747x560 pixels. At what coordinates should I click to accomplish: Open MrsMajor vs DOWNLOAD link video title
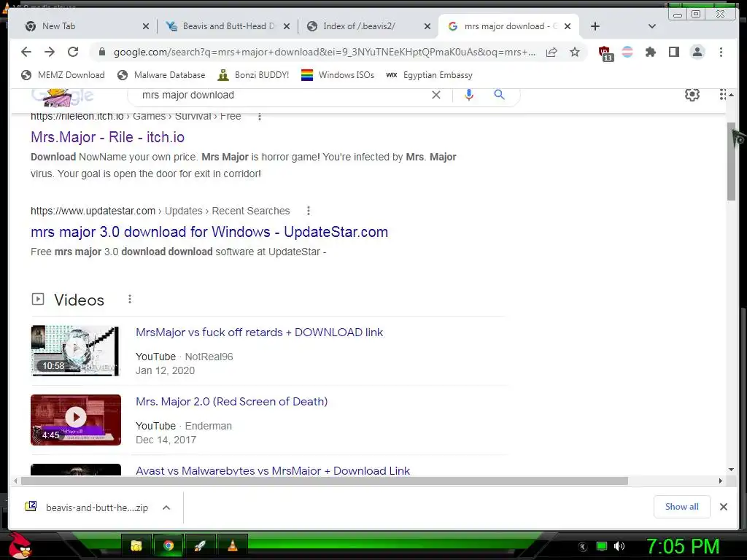point(259,332)
